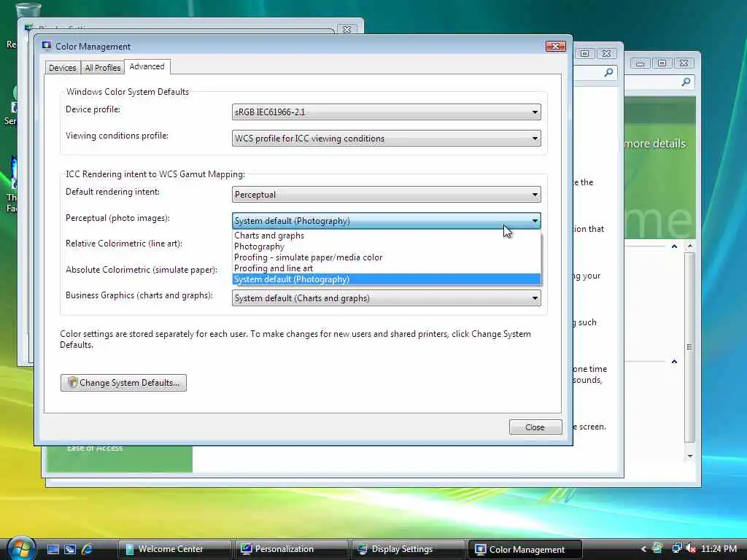
Task: Open Default rendering intent dropdown
Action: click(x=387, y=195)
